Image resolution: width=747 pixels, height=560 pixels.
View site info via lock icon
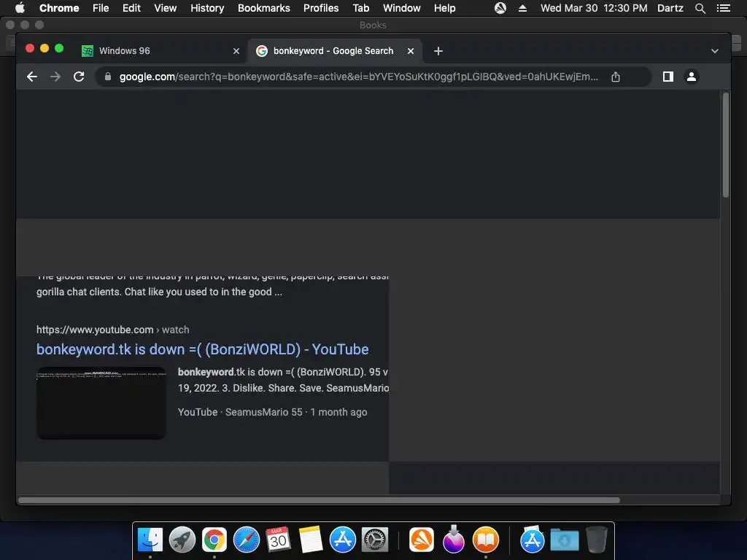108,77
